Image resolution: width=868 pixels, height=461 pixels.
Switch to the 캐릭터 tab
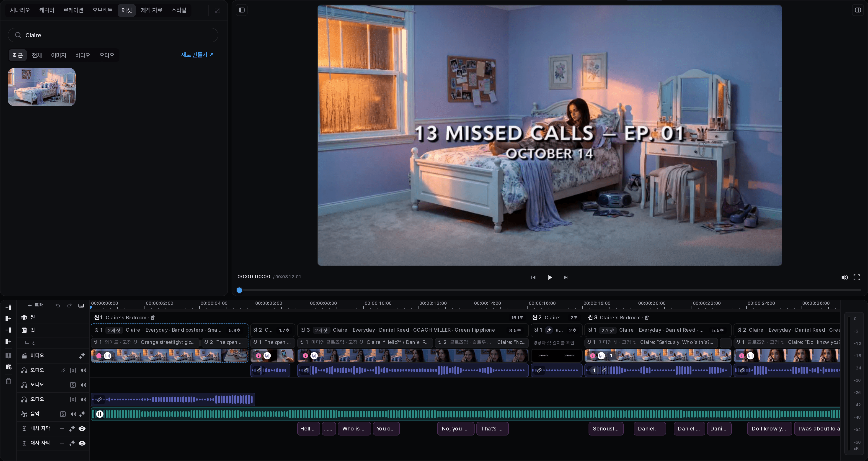pos(46,10)
